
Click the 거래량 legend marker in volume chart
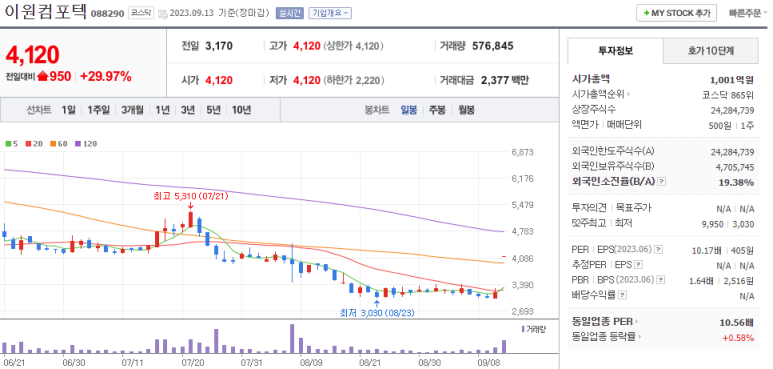pos(523,329)
